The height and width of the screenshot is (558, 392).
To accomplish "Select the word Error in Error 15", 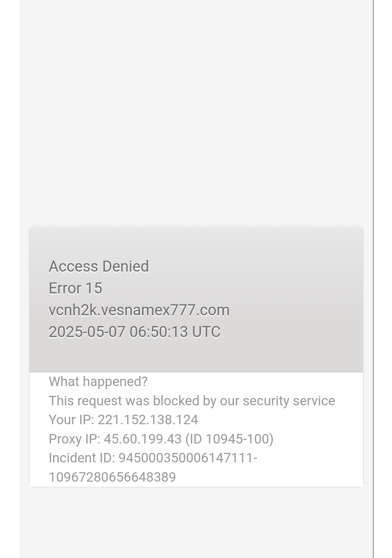I will [x=65, y=288].
